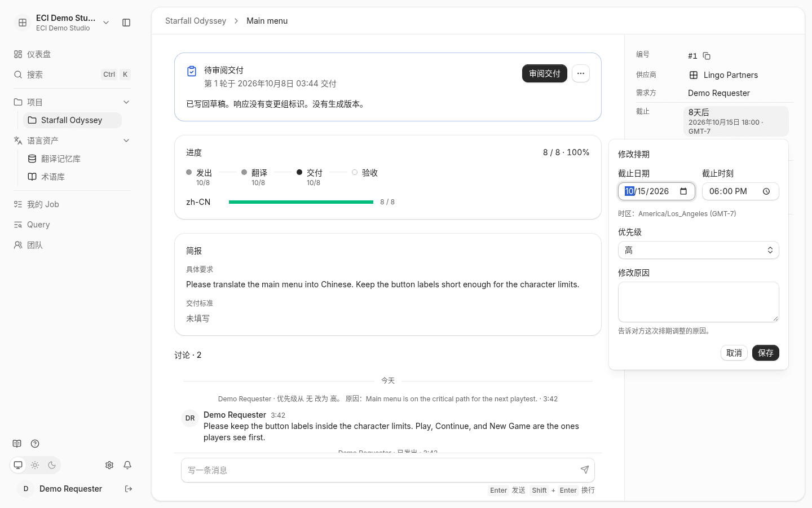The width and height of the screenshot is (812, 508).
Task: Click the log out icon
Action: pyautogui.click(x=129, y=489)
